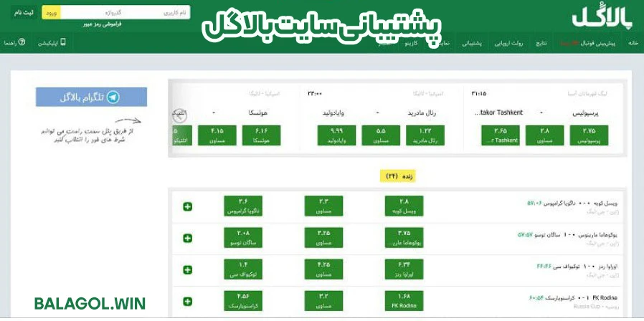Click the ثبت نام register button
Screen dimensions: 644x321
(24, 13)
